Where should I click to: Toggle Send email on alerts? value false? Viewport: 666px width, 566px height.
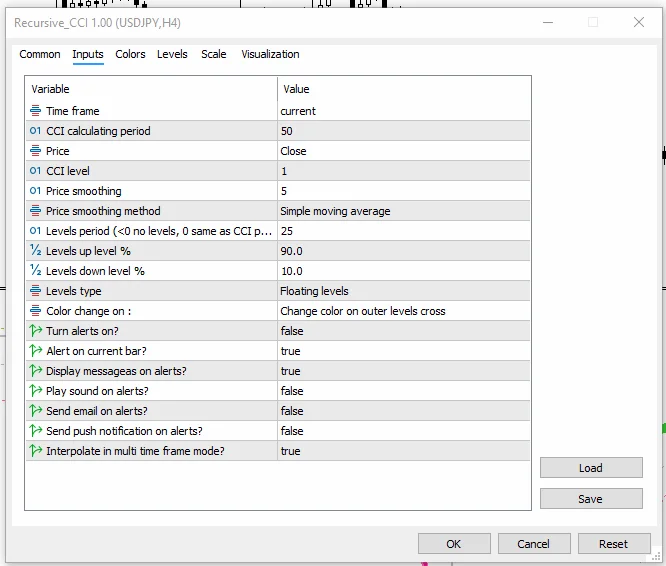[x=404, y=410]
